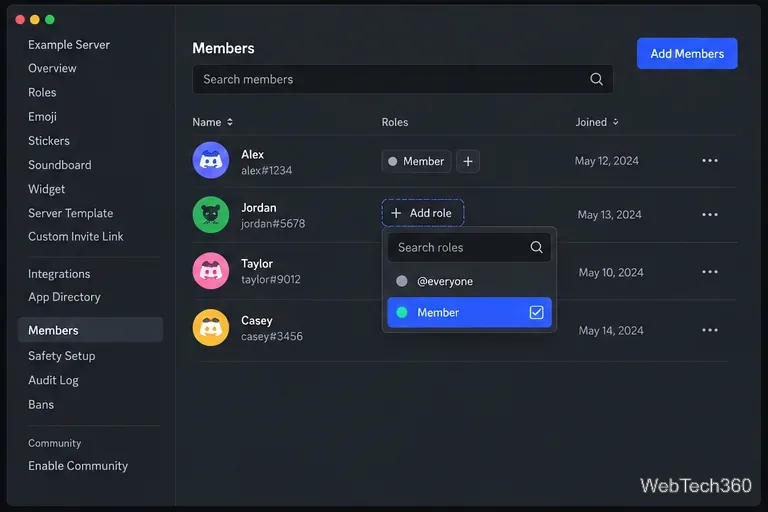This screenshot has height=512, width=768.
Task: Click the username alex#1234
Action: pyautogui.click(x=266, y=170)
